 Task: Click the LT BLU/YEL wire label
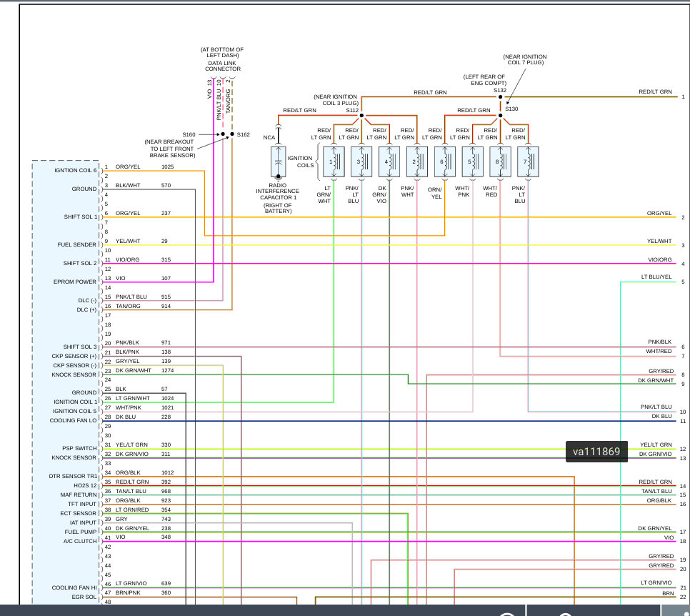pyautogui.click(x=656, y=277)
